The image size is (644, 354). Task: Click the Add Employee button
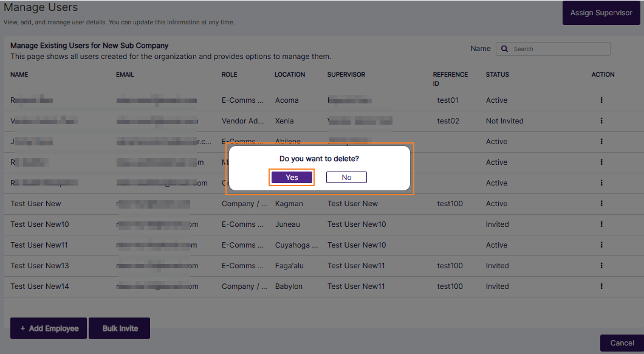[48, 328]
